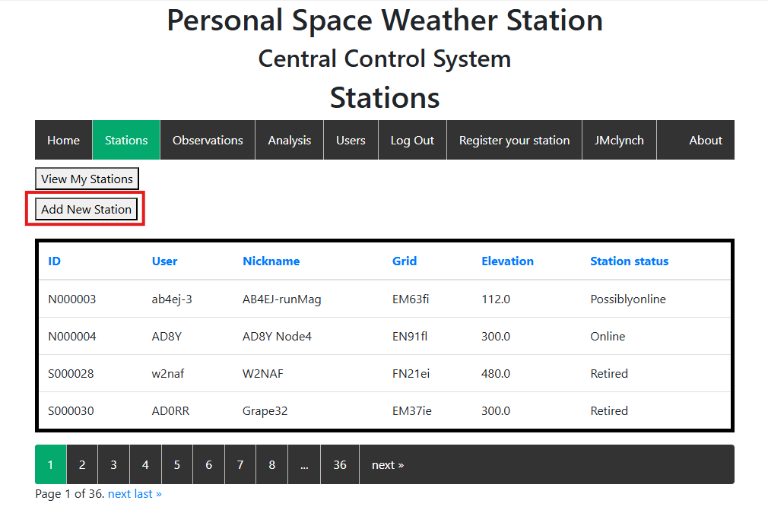Sort by Station status column header

pos(629,261)
